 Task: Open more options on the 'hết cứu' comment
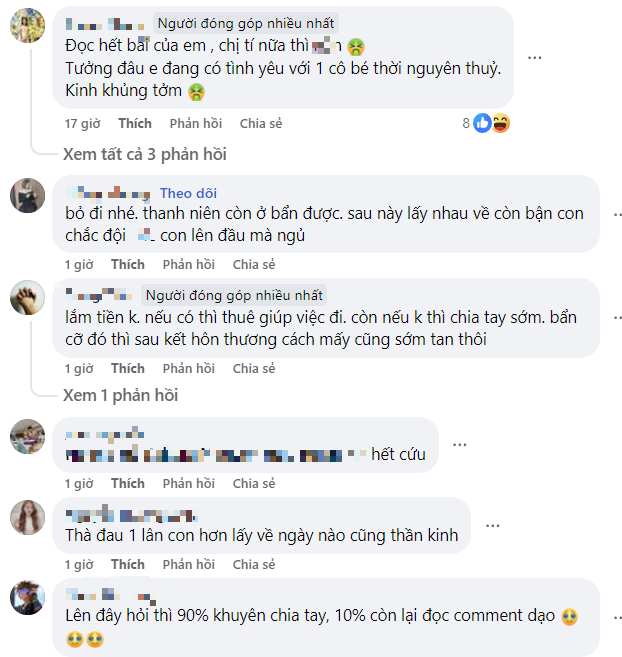pos(459,443)
